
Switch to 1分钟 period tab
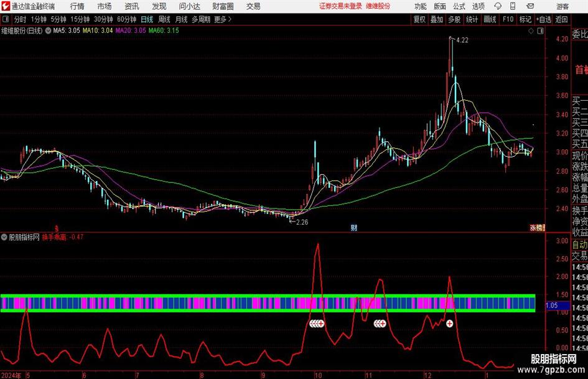pyautogui.click(x=39, y=19)
